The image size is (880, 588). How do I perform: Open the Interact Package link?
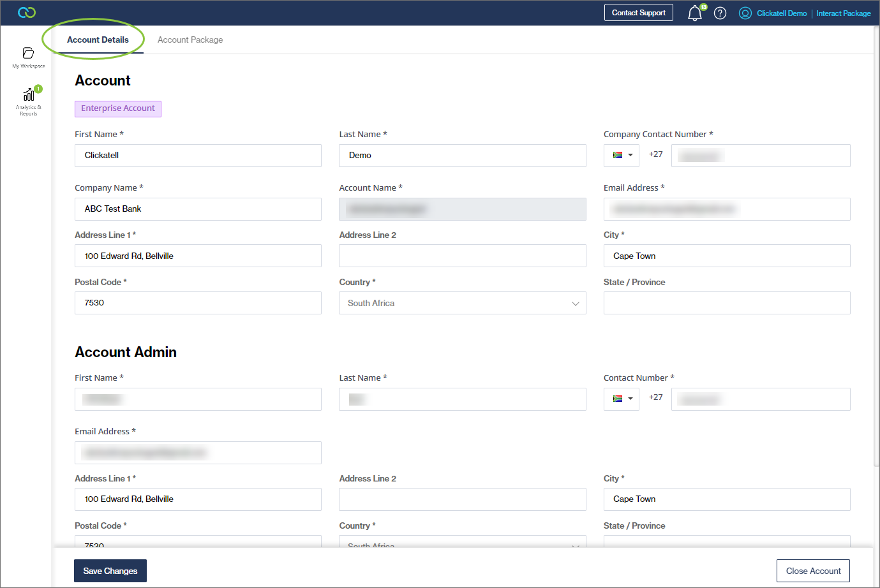coord(843,13)
